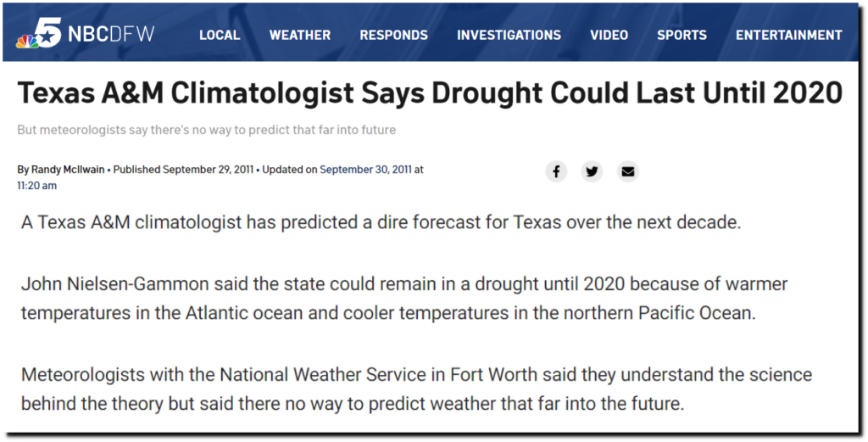Open the LOCAL menu item
868x442 pixels.
220,35
